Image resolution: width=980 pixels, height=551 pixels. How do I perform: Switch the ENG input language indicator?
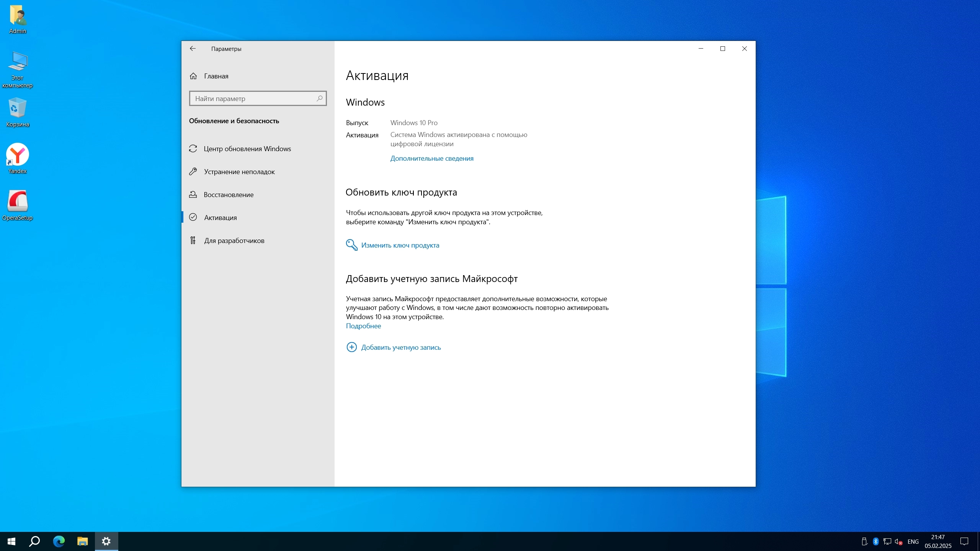tap(913, 541)
